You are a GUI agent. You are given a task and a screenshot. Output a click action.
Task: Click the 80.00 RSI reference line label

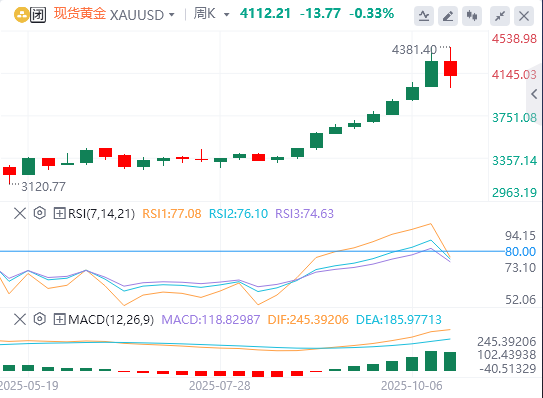tap(520, 252)
